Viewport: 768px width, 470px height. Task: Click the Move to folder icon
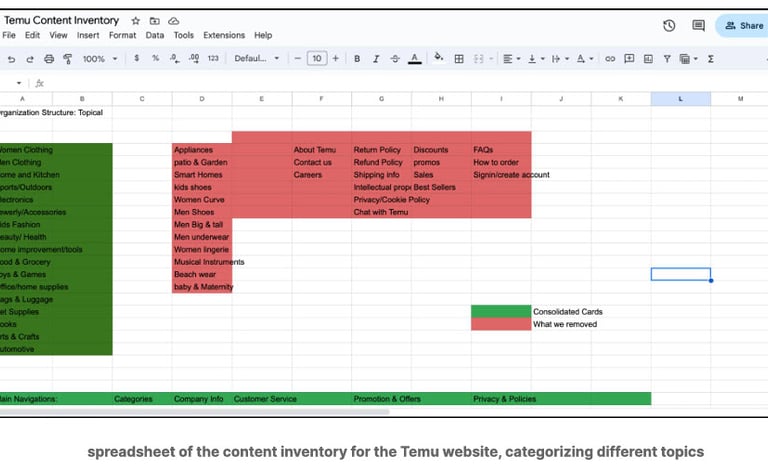154,21
